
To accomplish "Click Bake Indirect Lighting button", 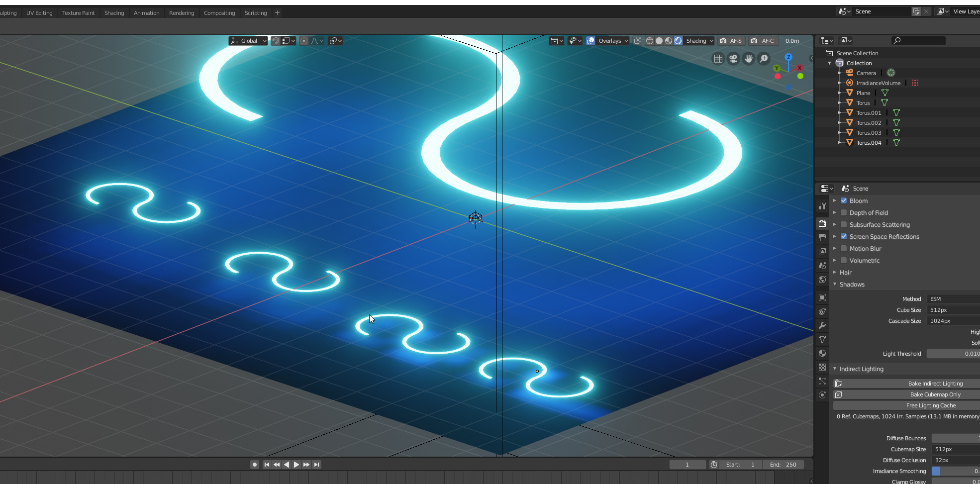I will pos(906,384).
